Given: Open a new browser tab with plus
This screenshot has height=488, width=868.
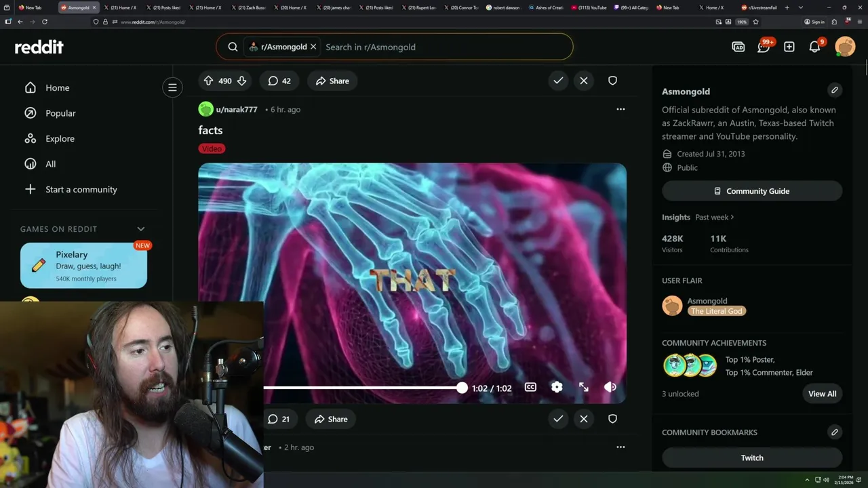Looking at the screenshot, I should [787, 7].
